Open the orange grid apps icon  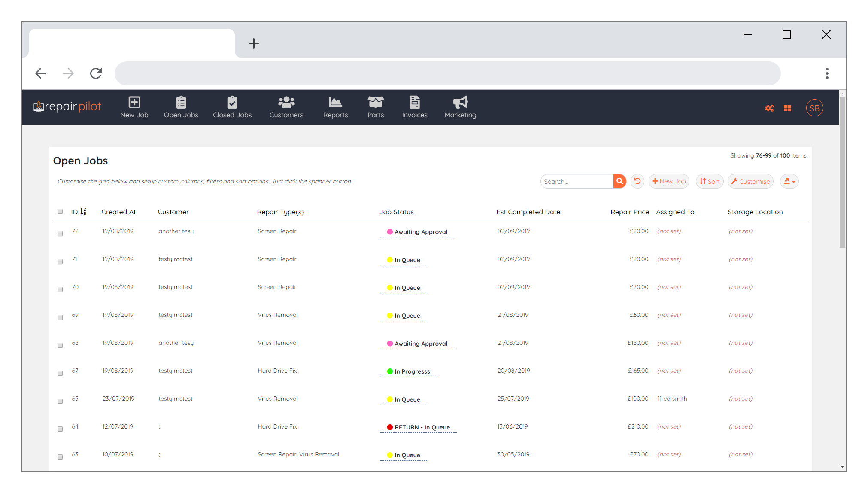(787, 108)
